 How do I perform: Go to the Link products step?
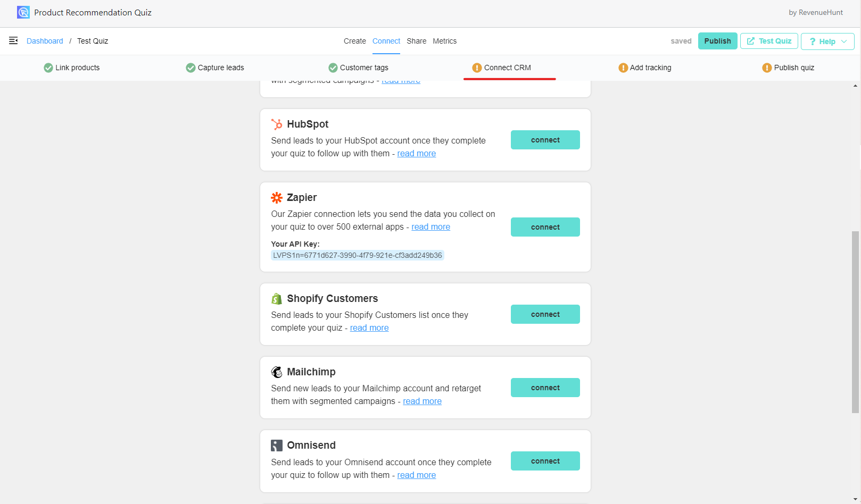(x=72, y=68)
